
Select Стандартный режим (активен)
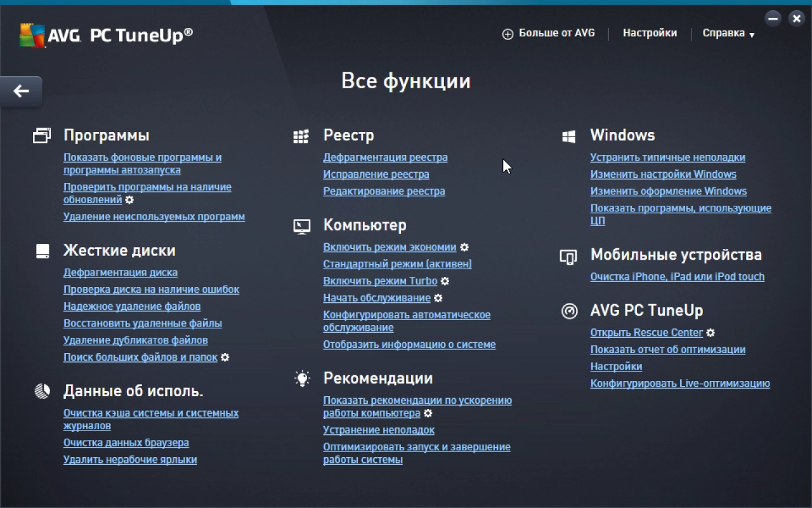click(x=397, y=264)
